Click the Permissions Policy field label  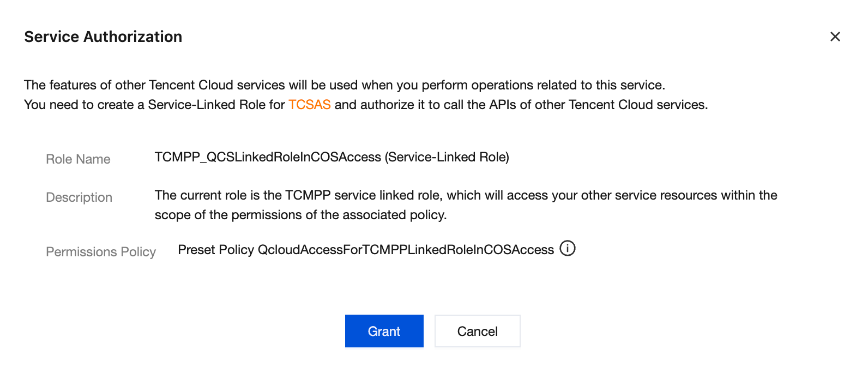click(101, 252)
